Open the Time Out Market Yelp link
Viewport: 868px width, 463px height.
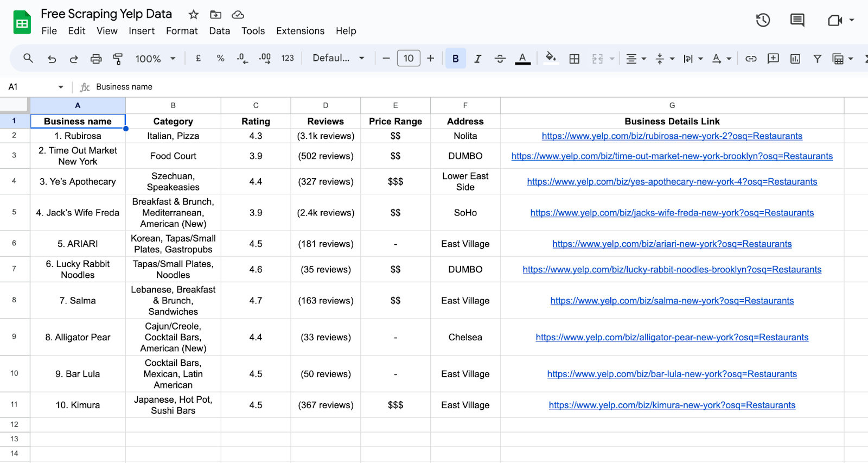pyautogui.click(x=672, y=156)
